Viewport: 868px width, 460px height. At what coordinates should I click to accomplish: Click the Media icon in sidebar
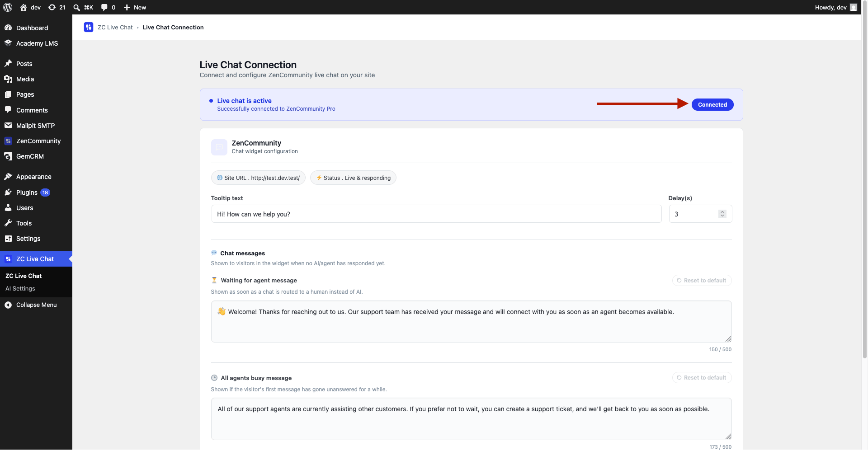tap(8, 79)
